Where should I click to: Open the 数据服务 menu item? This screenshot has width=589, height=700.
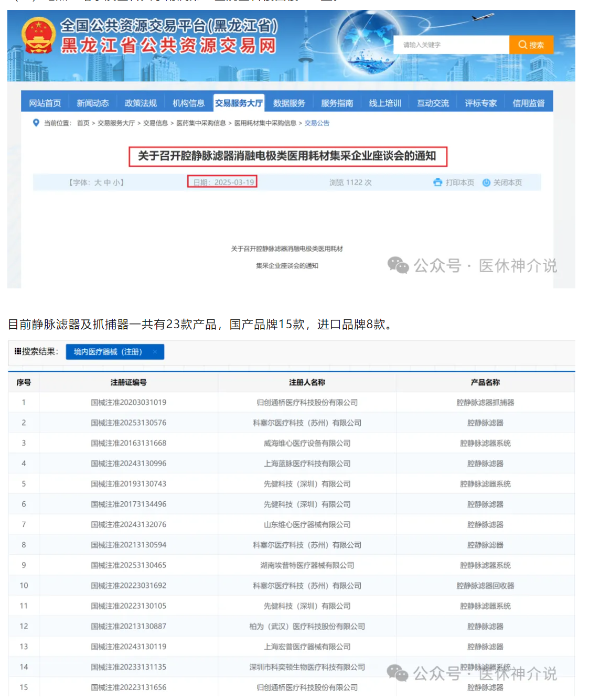point(289,103)
